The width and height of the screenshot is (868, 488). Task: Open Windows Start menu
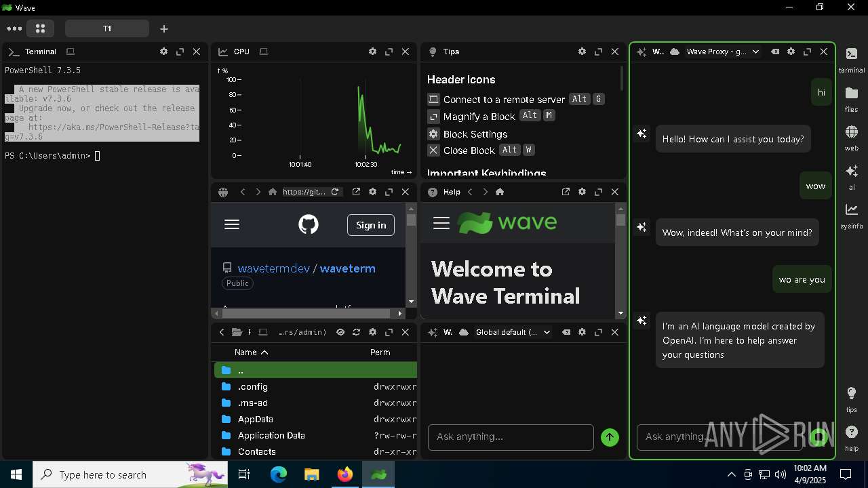pyautogui.click(x=16, y=474)
